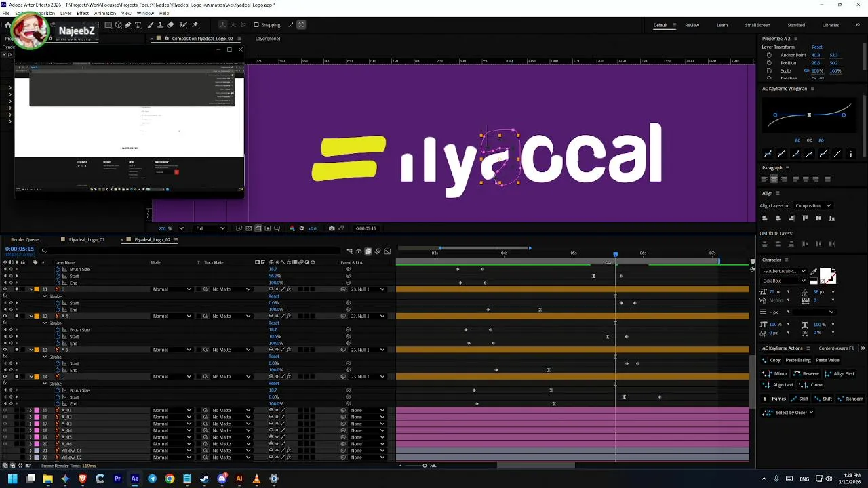The width and height of the screenshot is (868, 488).
Task: Click the Character panel fill color swatch
Action: [x=825, y=272]
